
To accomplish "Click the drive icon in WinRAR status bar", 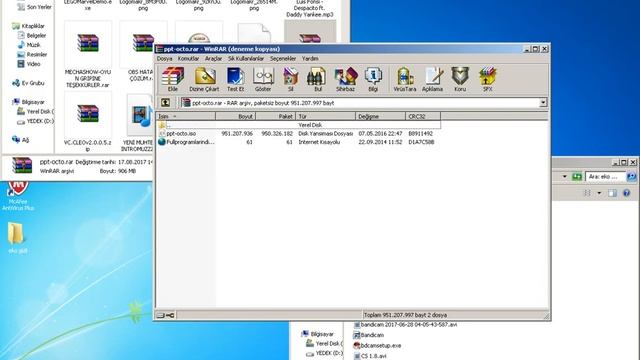I will pyautogui.click(x=160, y=315).
